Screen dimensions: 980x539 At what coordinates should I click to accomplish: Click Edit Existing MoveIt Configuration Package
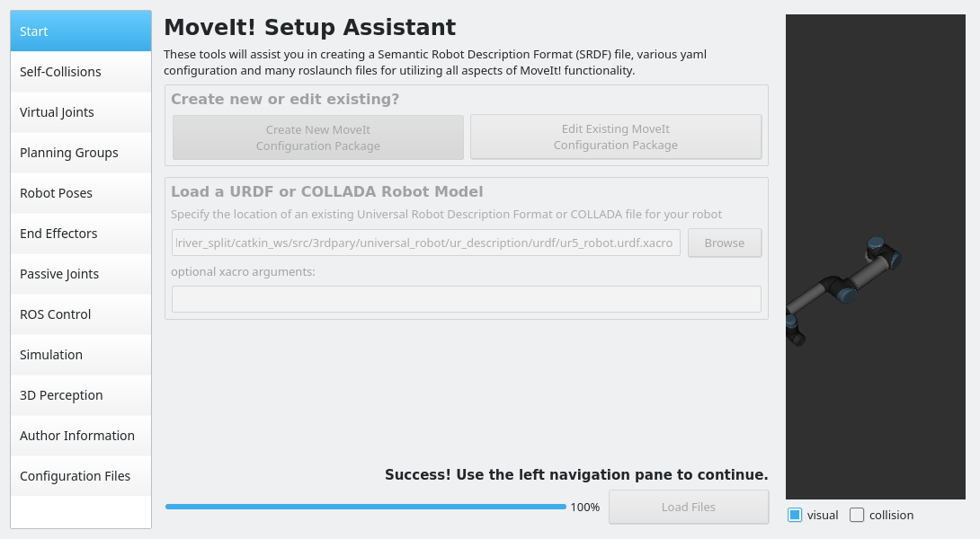616,137
